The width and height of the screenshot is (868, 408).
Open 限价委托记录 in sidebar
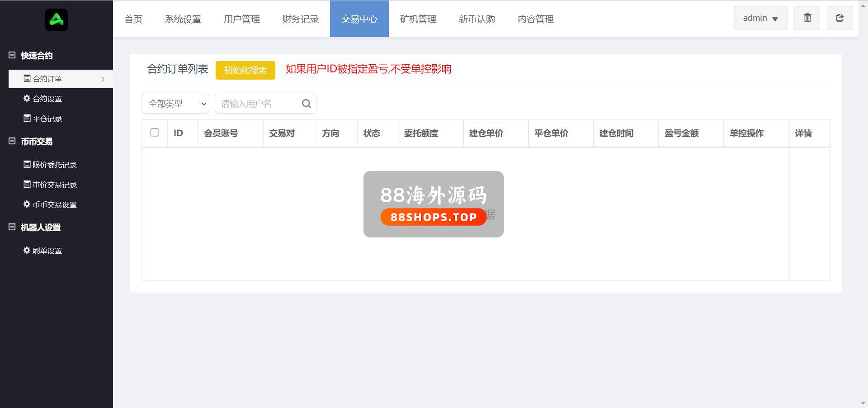50,165
